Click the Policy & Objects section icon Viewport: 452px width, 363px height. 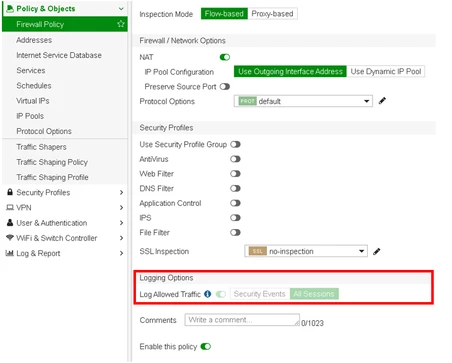pos(10,8)
